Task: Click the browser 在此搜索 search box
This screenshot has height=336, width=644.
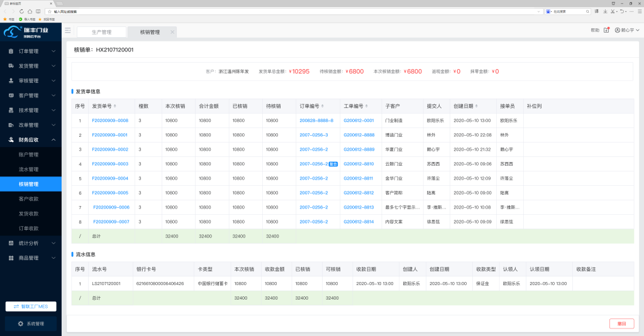Action: tap(569, 11)
